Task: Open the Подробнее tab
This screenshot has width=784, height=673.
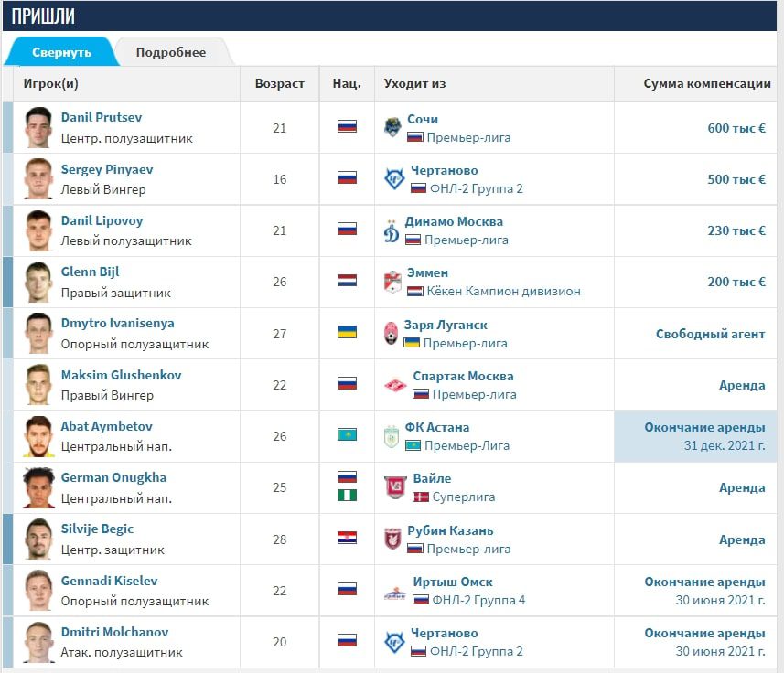Action: [171, 52]
